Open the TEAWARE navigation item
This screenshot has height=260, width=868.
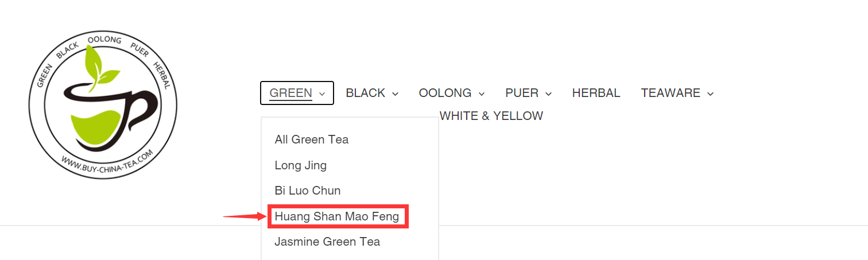[677, 93]
